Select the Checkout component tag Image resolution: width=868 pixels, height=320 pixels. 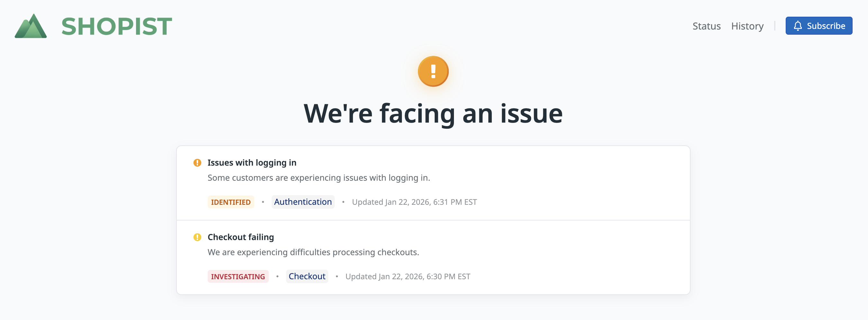[307, 276]
